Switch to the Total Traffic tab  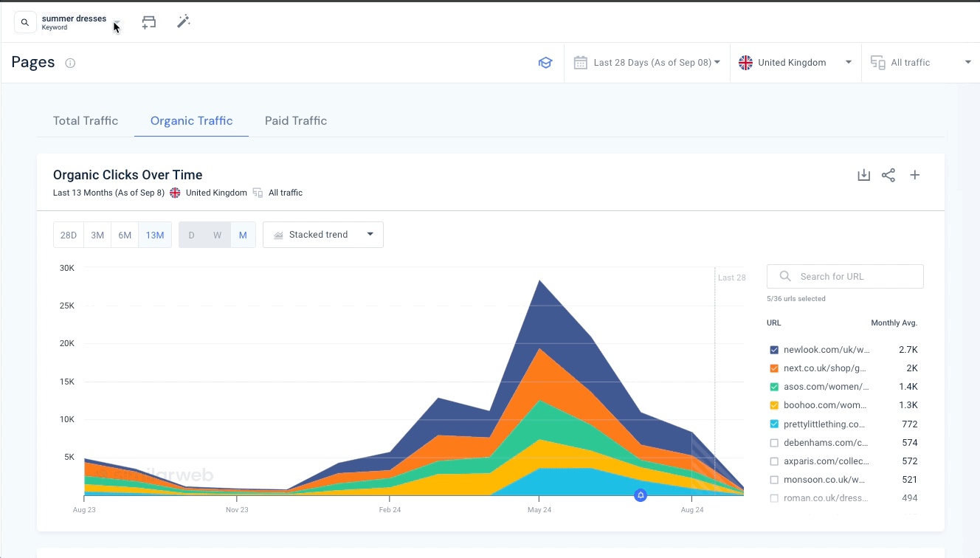pyautogui.click(x=86, y=121)
